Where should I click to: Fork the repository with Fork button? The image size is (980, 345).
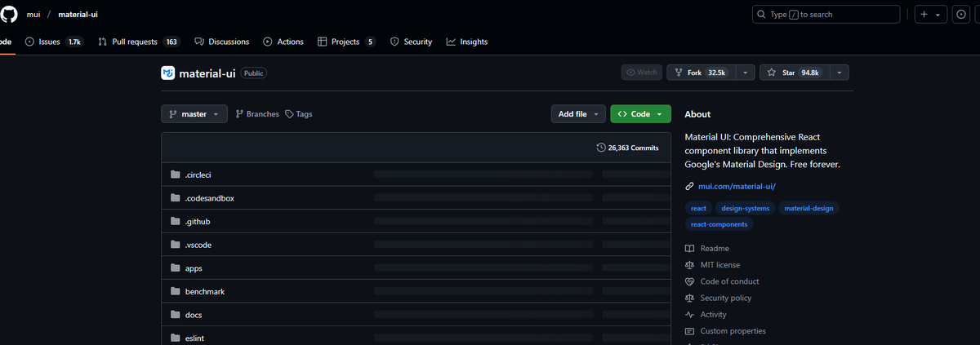[700, 73]
